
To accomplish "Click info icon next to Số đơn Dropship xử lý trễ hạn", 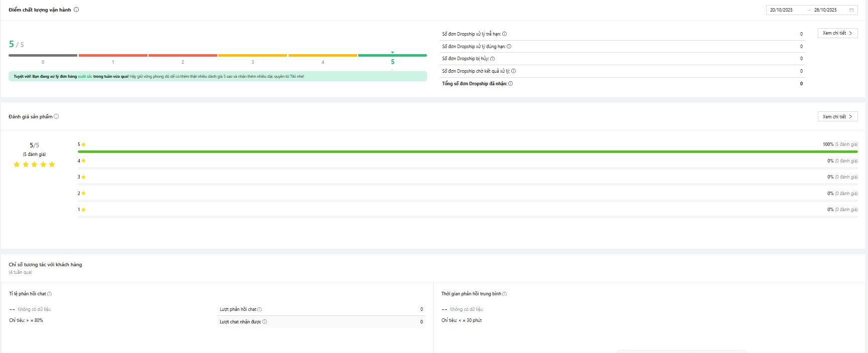I will (505, 34).
